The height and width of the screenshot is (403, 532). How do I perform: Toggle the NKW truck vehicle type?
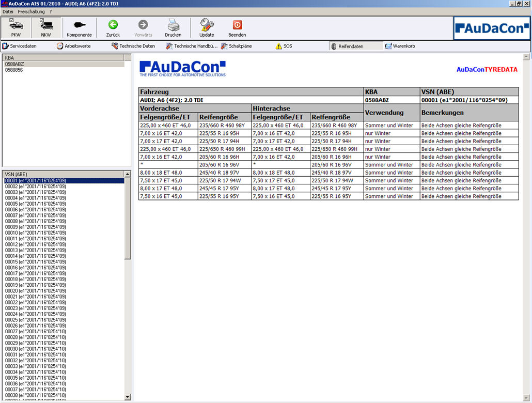point(46,28)
